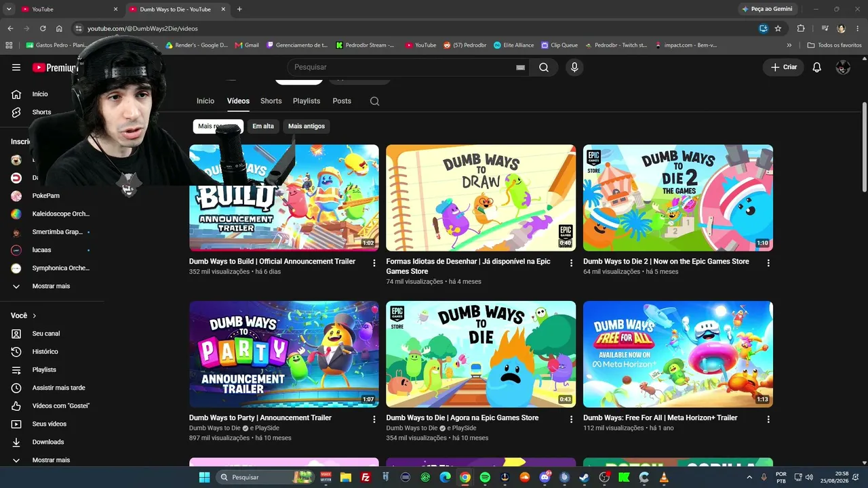Open the YouTube guide hamburger menu
This screenshot has height=488, width=868.
click(16, 67)
